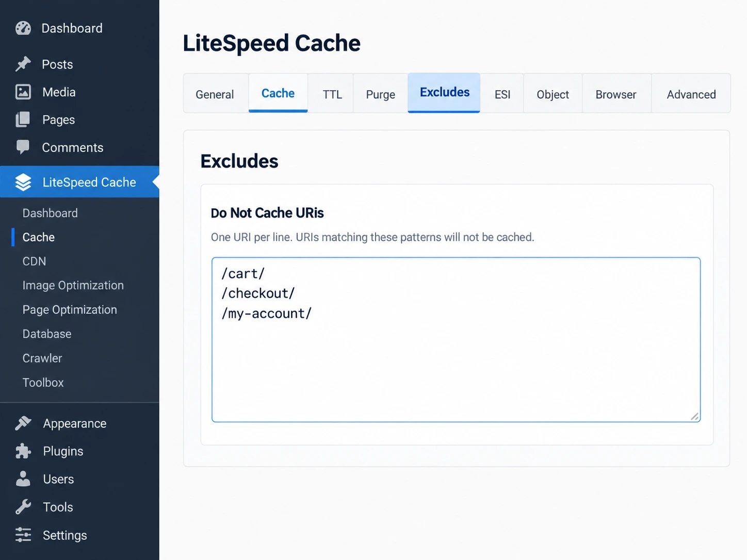Click the textarea resize handle

pos(695,417)
